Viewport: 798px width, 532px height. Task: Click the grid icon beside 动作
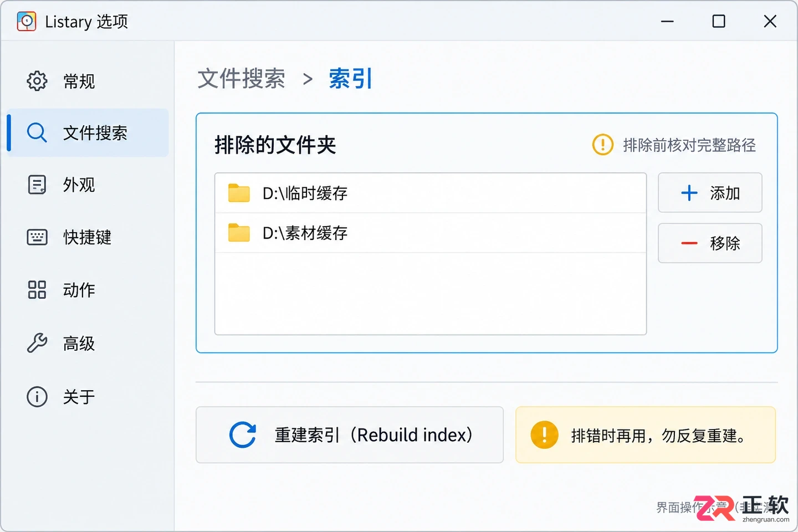(x=37, y=289)
